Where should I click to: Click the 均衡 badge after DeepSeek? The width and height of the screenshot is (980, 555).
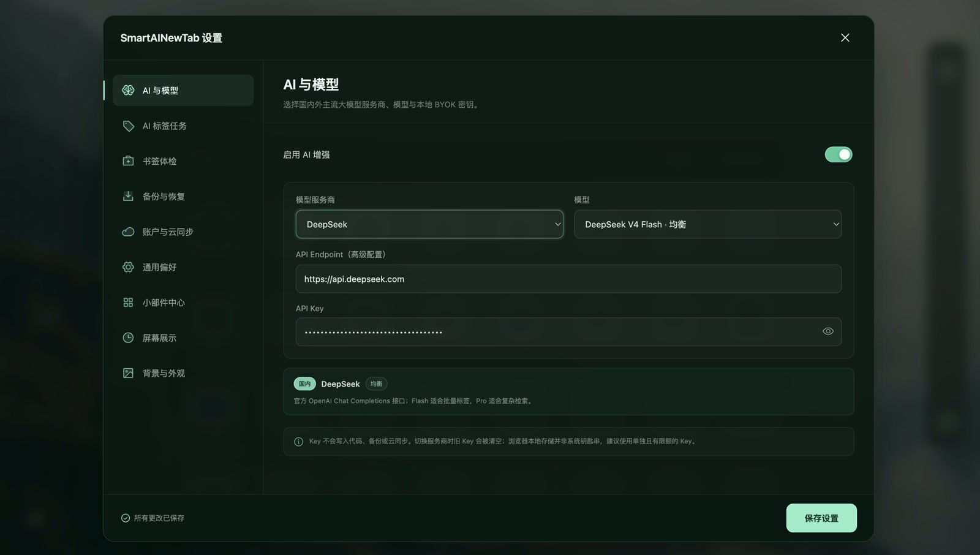376,384
